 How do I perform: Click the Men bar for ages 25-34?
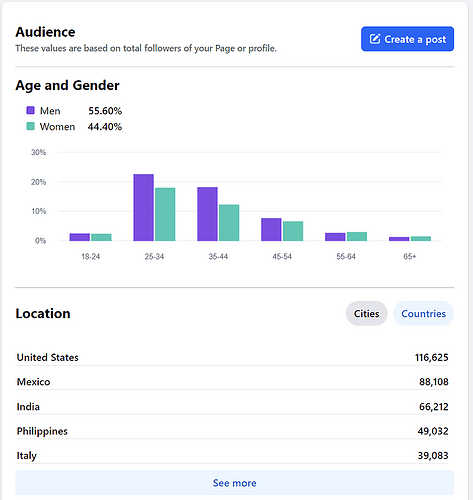pyautogui.click(x=144, y=207)
